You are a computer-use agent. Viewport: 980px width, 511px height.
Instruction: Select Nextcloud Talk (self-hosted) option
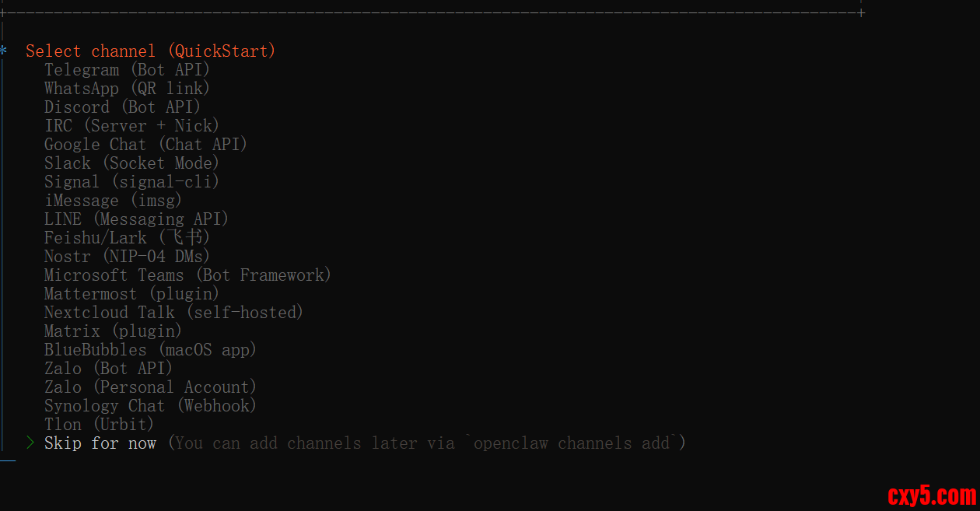point(173,313)
